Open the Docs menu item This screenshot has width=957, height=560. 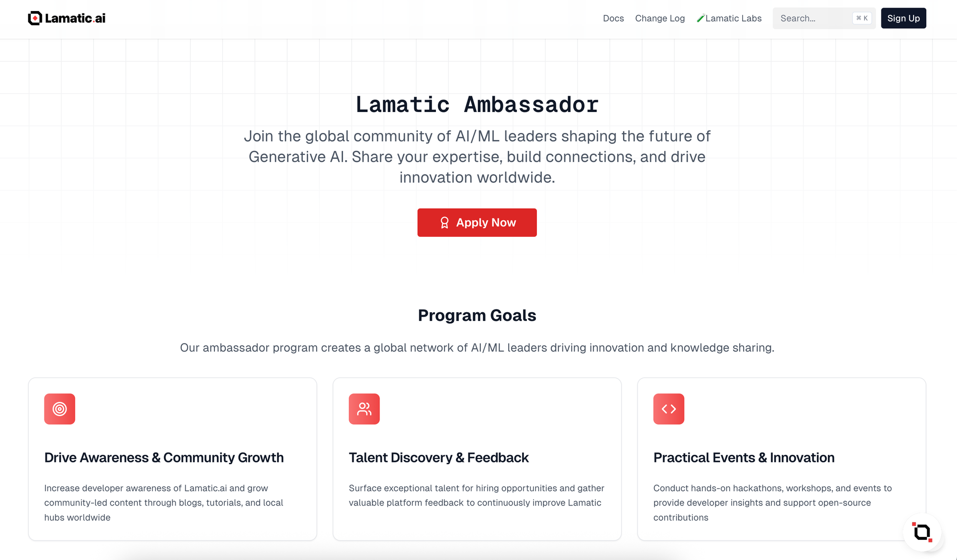point(613,18)
